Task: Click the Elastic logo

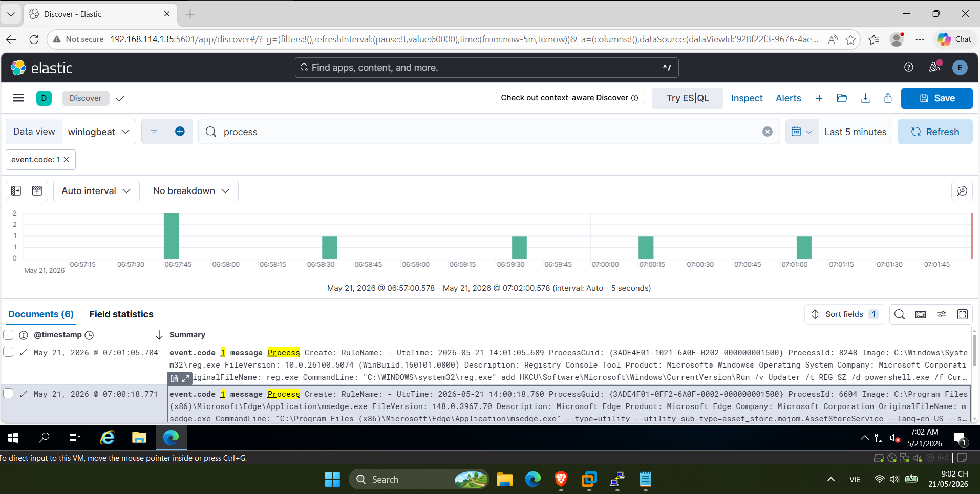Action: pyautogui.click(x=41, y=68)
